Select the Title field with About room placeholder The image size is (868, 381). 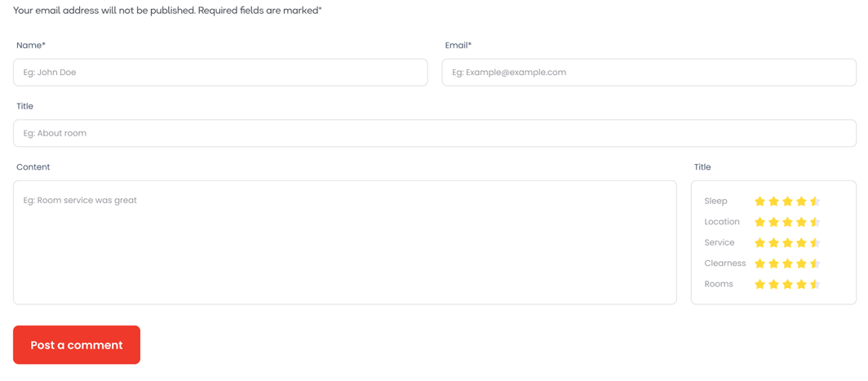[435, 134]
